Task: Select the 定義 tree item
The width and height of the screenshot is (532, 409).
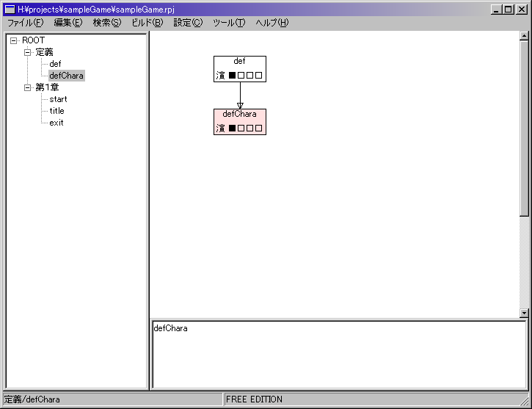Action: (x=44, y=52)
